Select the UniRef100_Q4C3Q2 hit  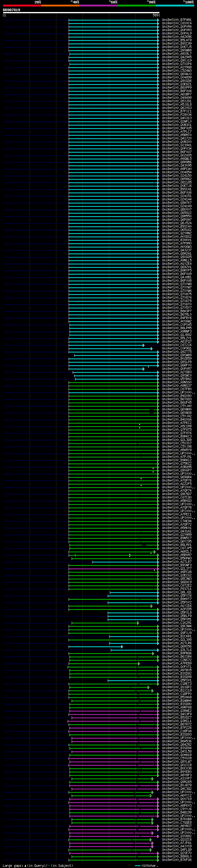click(x=176, y=789)
